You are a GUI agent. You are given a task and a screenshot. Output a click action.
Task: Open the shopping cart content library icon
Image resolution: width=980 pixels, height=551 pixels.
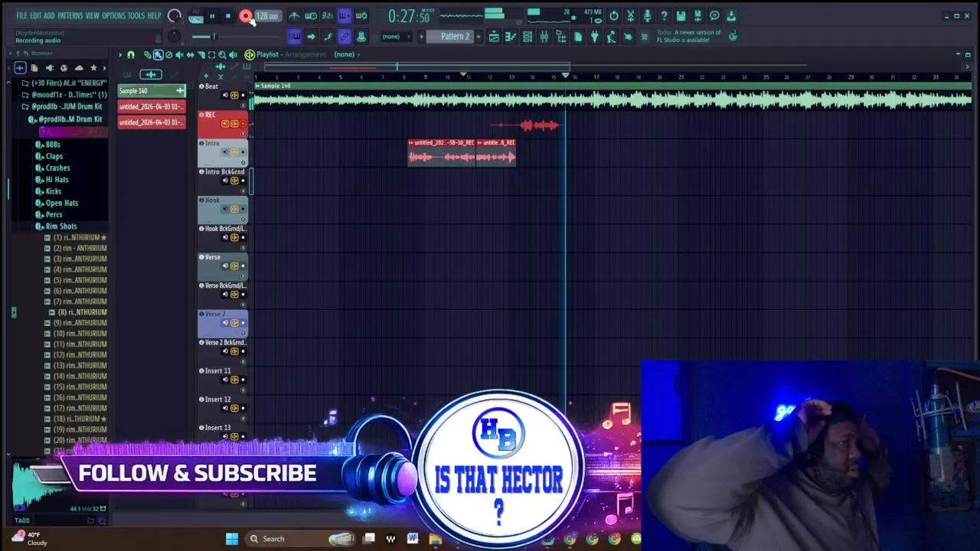click(x=644, y=37)
